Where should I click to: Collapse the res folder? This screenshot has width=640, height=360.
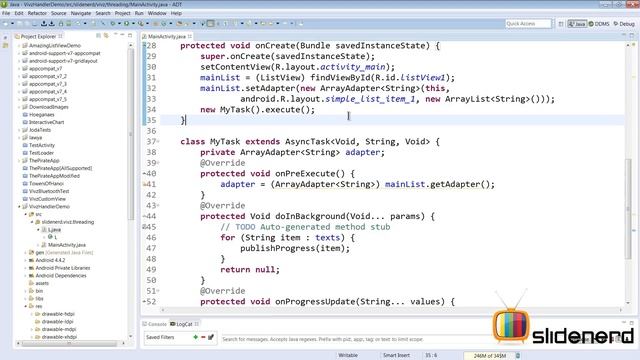pos(26,306)
